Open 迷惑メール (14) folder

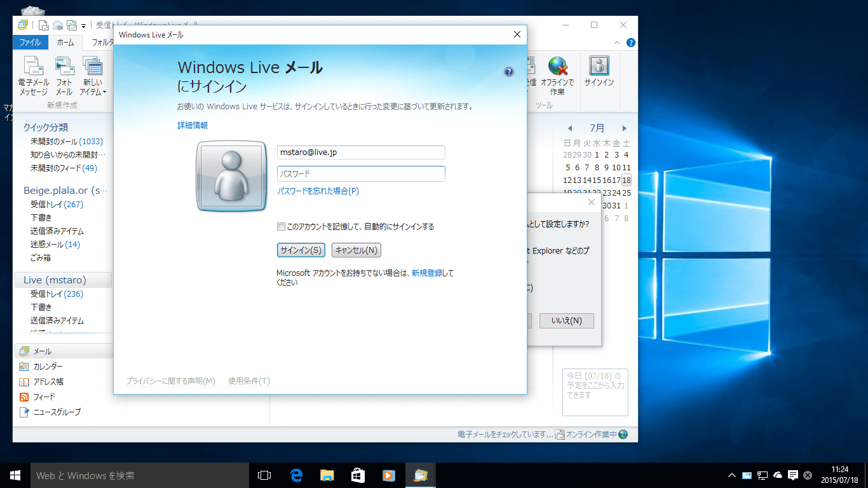click(x=55, y=245)
